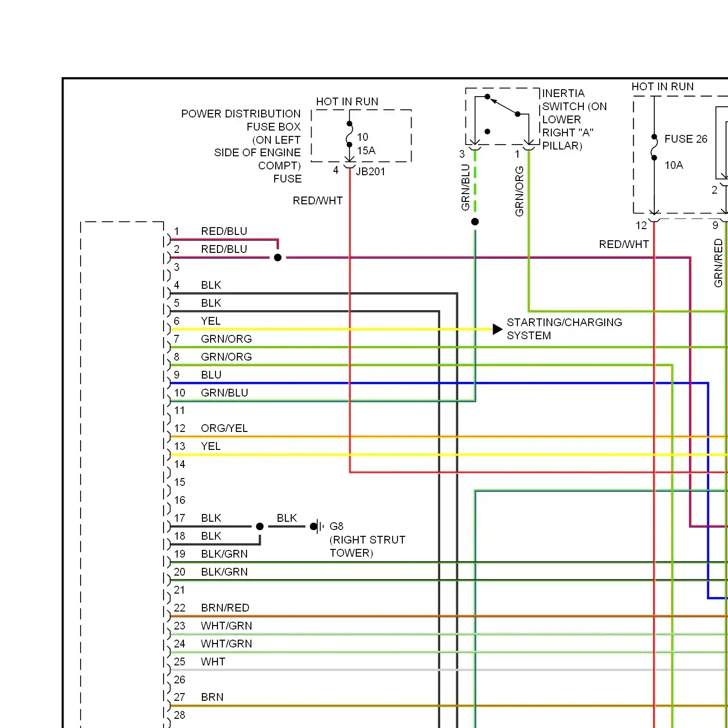This screenshot has height=728, width=728.
Task: Click pin 22 'BRN/RED' label
Action: coord(225,608)
